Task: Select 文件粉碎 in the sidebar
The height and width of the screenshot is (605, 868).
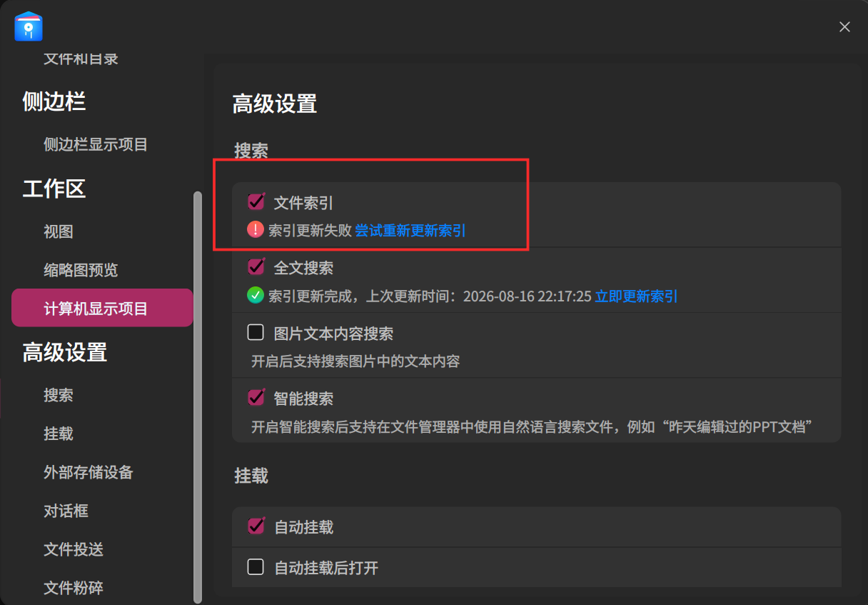Action: (74, 588)
